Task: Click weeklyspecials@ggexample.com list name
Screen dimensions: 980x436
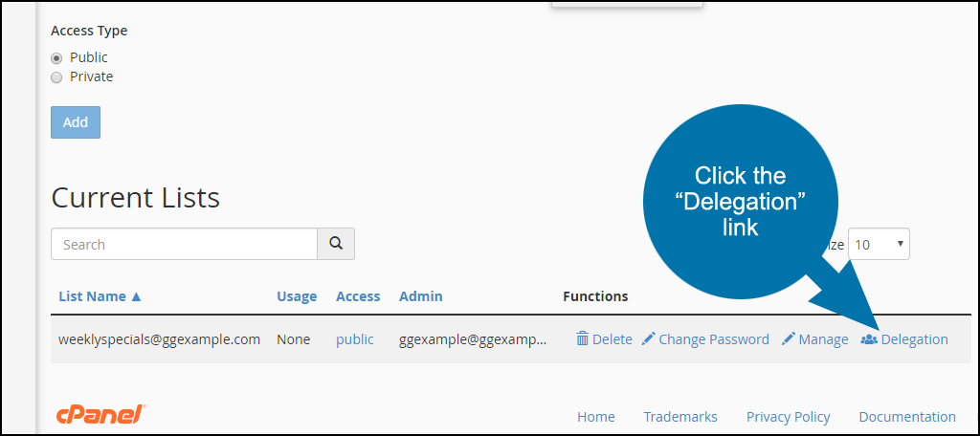Action: click(x=160, y=339)
